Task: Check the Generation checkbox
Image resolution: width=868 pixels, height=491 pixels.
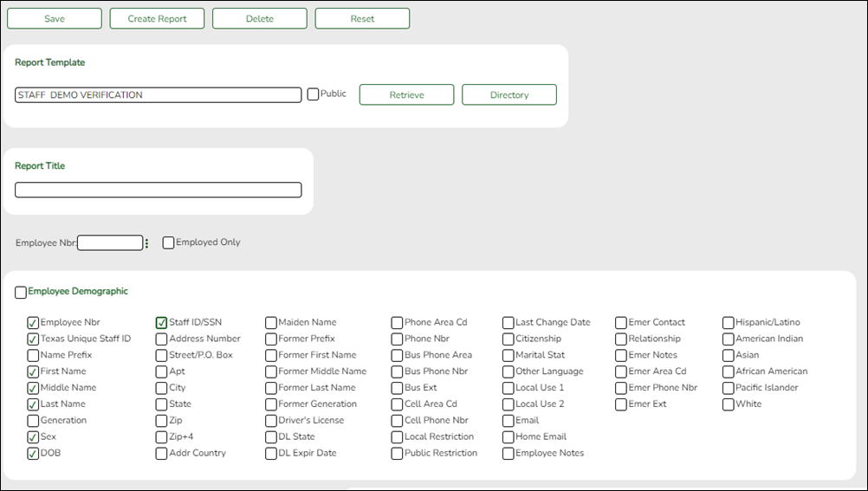Action: [x=33, y=421]
